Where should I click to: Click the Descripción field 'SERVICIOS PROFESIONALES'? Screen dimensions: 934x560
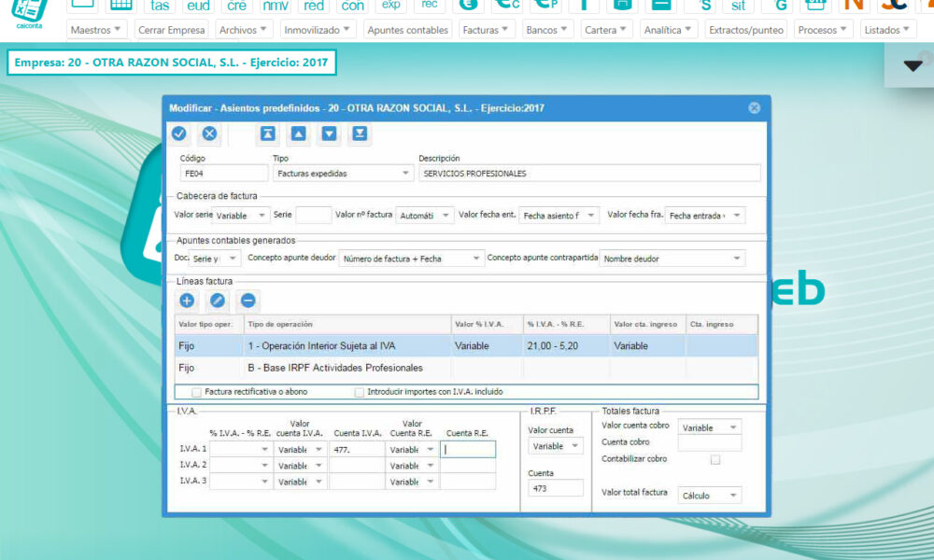(589, 174)
